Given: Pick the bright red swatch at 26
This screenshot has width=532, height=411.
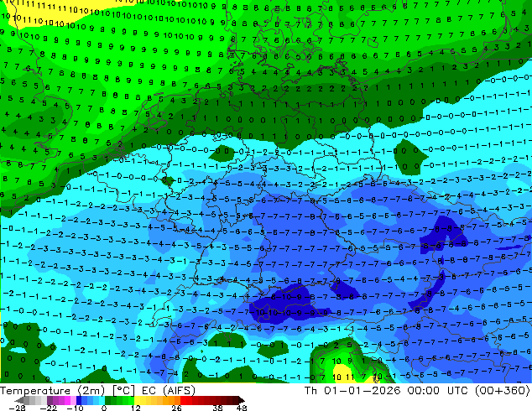Looking at the screenshot, I should pos(183,400).
